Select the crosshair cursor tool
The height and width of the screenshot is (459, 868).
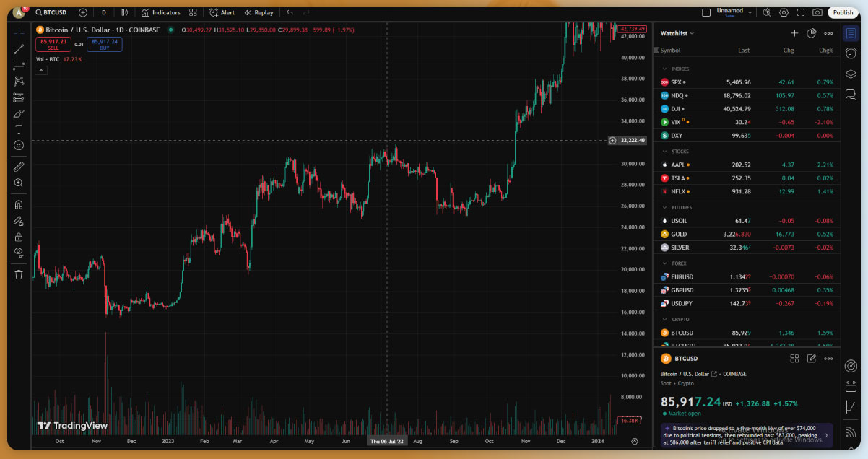click(19, 32)
